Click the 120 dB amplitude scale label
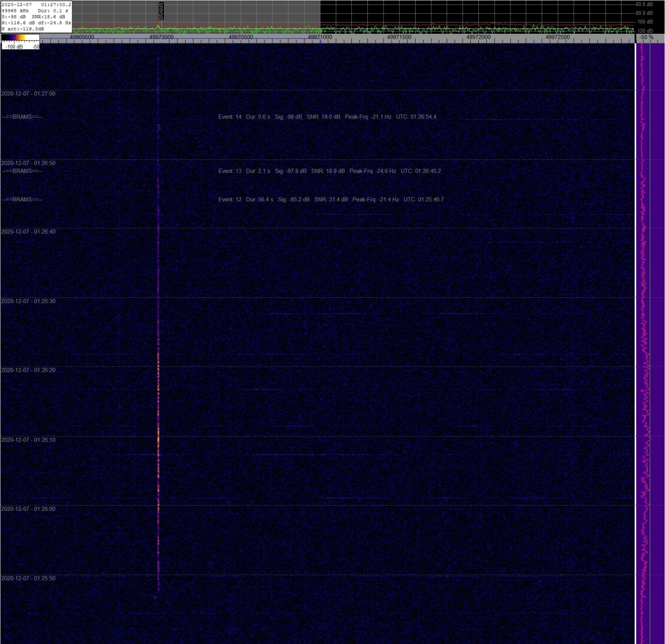 [645, 31]
